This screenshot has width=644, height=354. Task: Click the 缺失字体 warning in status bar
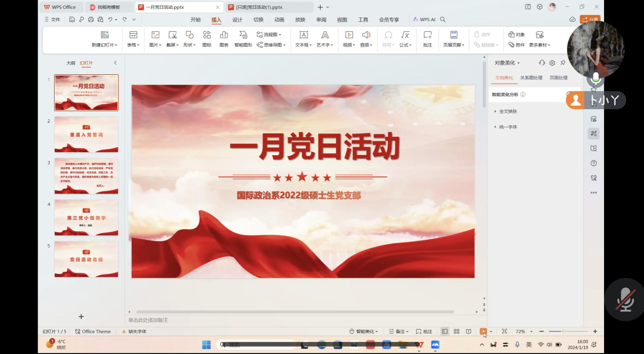click(x=134, y=331)
